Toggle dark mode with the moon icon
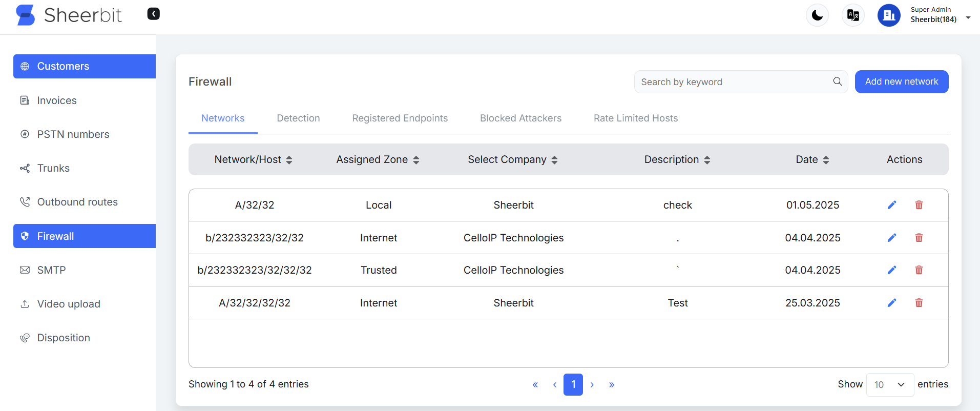This screenshot has height=411, width=980. click(817, 15)
